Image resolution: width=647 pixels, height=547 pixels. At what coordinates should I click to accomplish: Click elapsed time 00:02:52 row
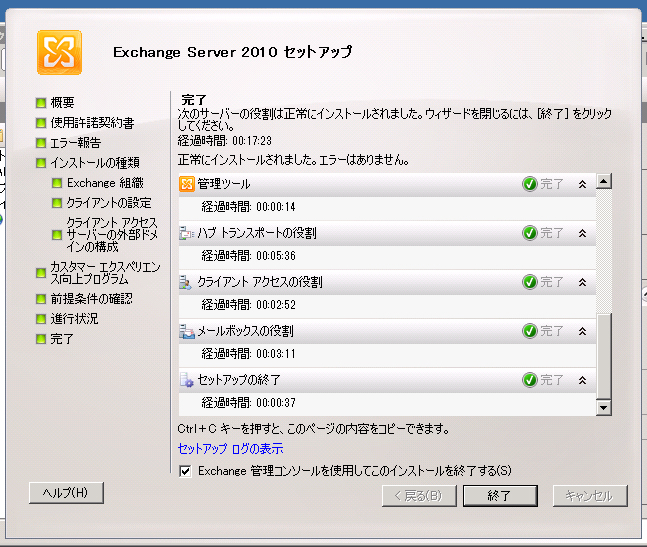coord(387,305)
